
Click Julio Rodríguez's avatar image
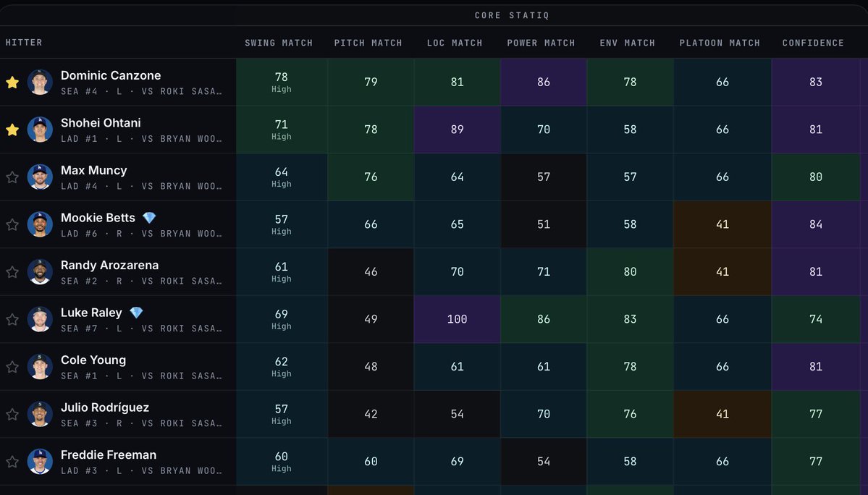(x=40, y=414)
